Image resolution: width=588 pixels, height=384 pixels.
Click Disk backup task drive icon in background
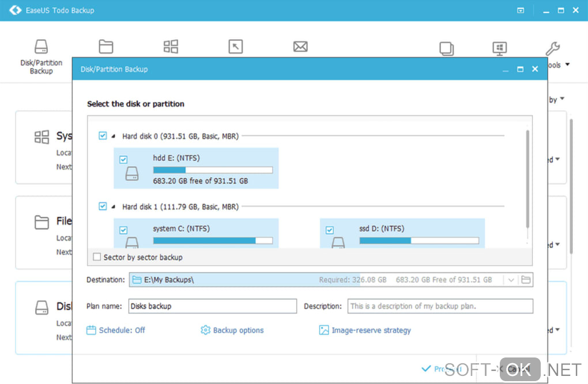click(x=42, y=307)
